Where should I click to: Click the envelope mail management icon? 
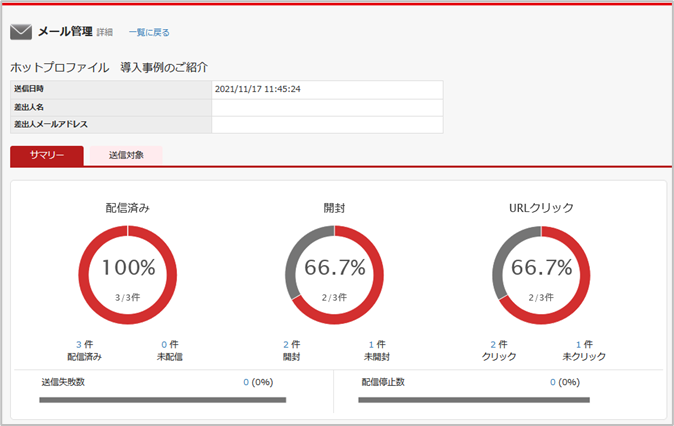pyautogui.click(x=21, y=32)
